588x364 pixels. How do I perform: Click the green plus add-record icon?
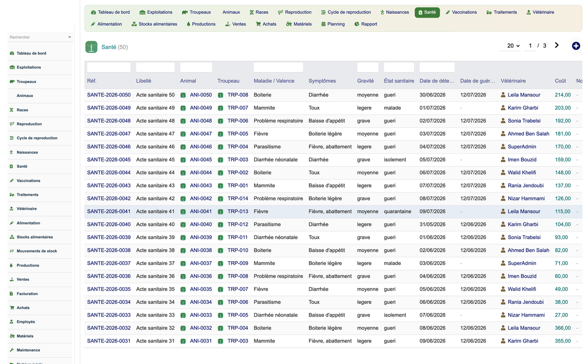tap(576, 46)
